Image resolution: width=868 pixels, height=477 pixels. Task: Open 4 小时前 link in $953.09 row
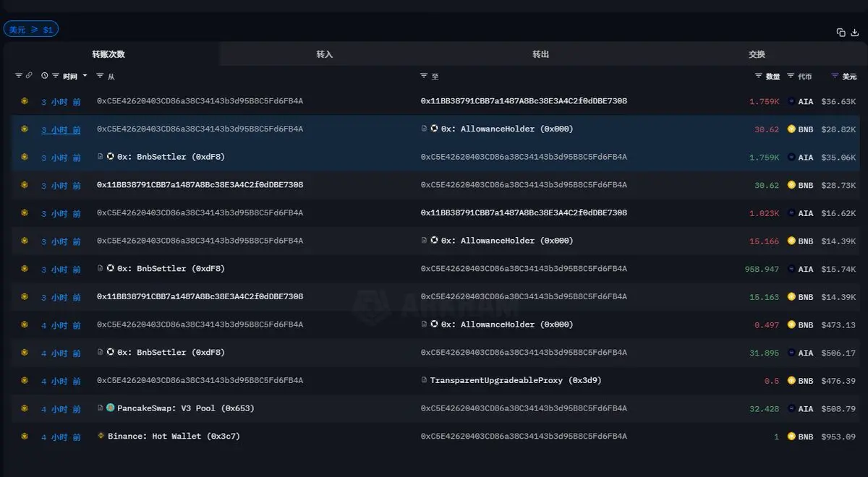pyautogui.click(x=61, y=437)
